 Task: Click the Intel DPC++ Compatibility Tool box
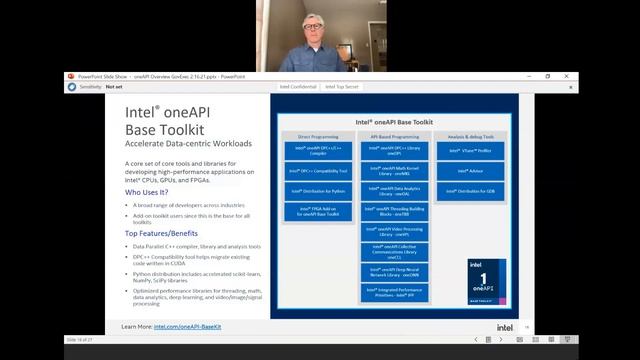(318, 171)
